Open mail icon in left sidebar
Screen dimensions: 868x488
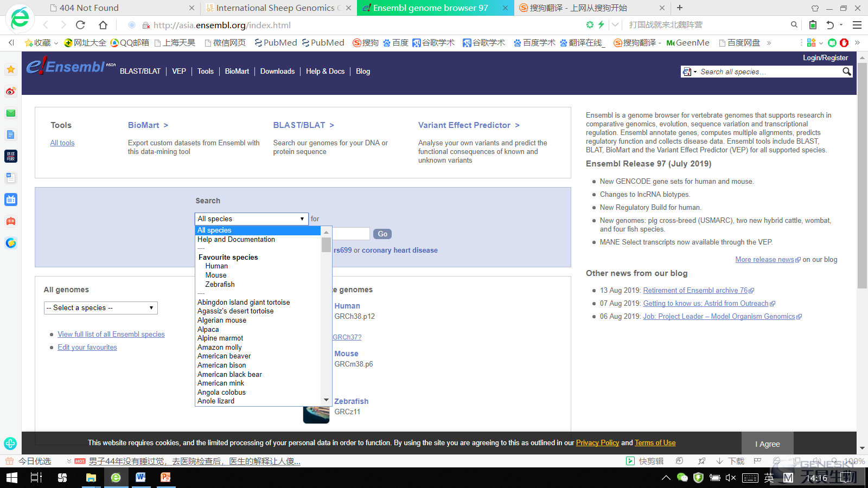[x=11, y=113]
